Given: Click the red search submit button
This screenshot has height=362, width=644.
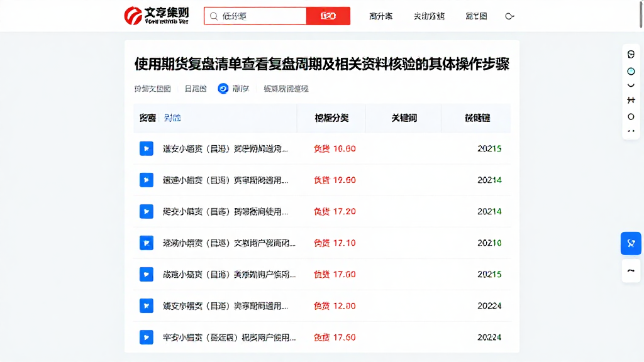Looking at the screenshot, I should [x=328, y=16].
